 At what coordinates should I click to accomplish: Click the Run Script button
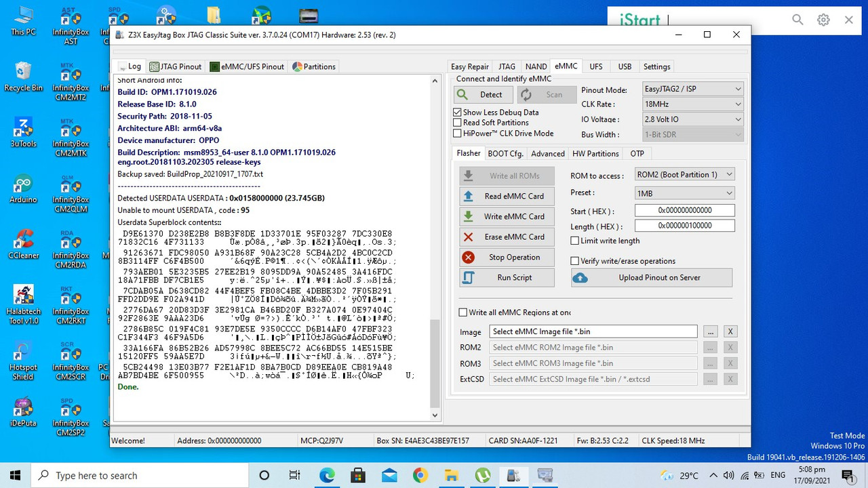click(507, 278)
